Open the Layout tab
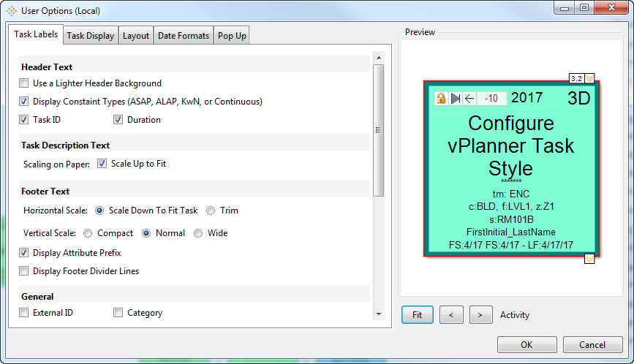 [136, 36]
